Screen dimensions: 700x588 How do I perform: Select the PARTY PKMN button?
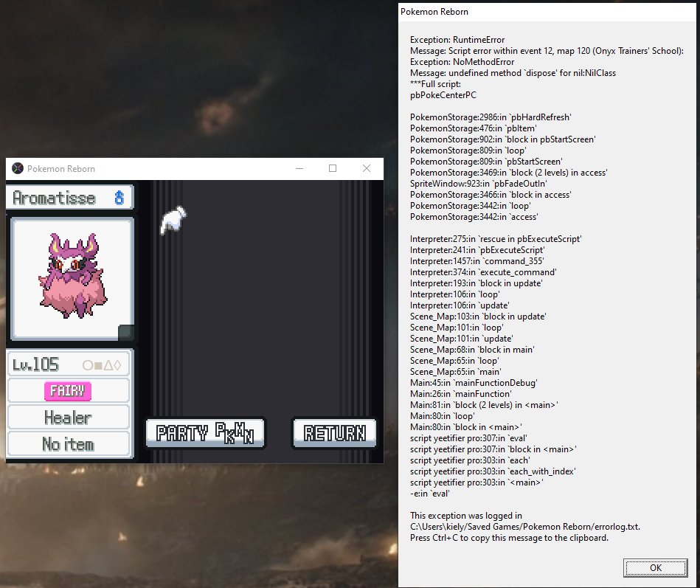[x=205, y=432]
